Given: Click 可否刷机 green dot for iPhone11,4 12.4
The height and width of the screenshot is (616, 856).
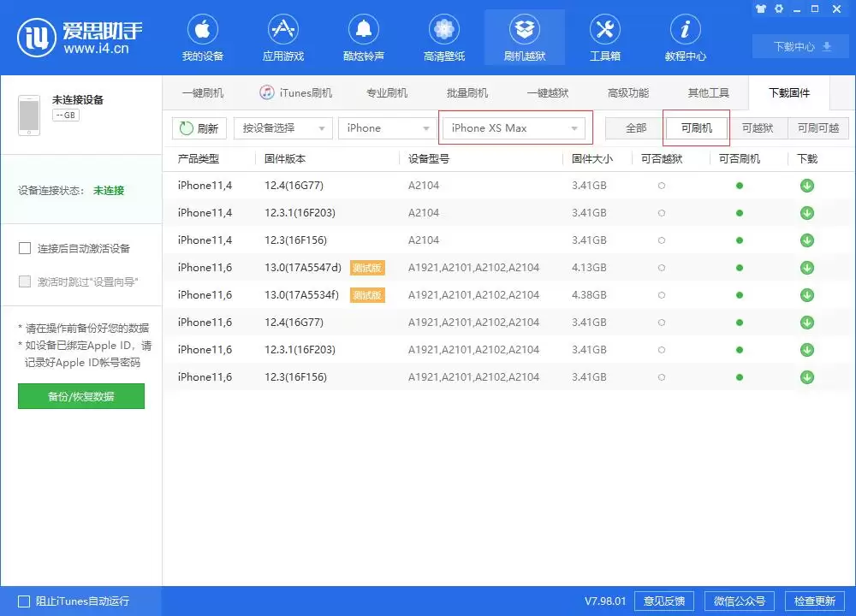Looking at the screenshot, I should tap(740, 186).
